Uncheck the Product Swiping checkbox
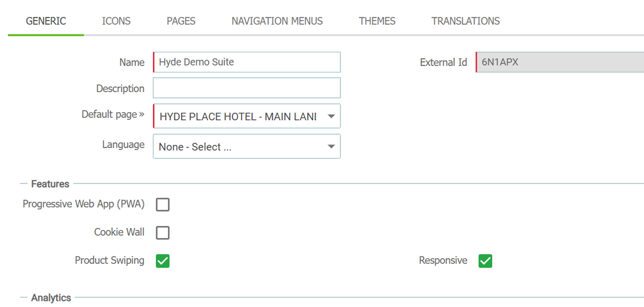 [x=163, y=260]
